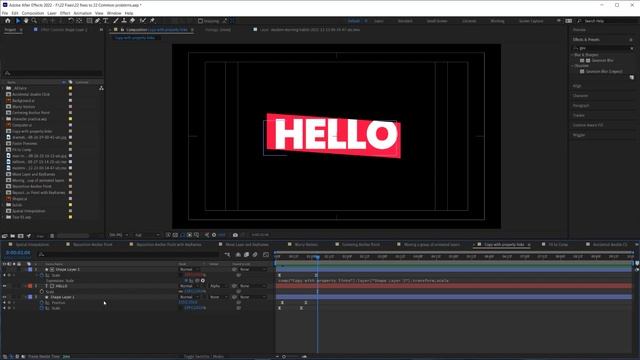
Task: Switch to the Default workspace
Action: 354,21
